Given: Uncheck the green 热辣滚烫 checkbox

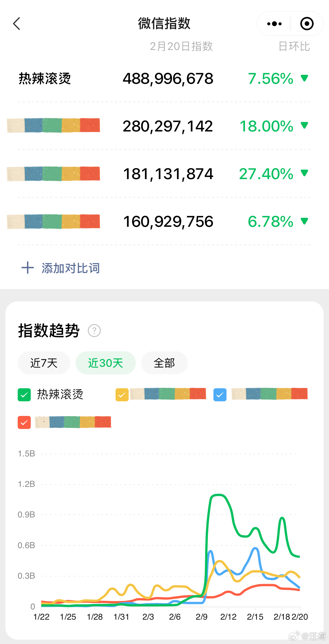Looking at the screenshot, I should coord(24,395).
